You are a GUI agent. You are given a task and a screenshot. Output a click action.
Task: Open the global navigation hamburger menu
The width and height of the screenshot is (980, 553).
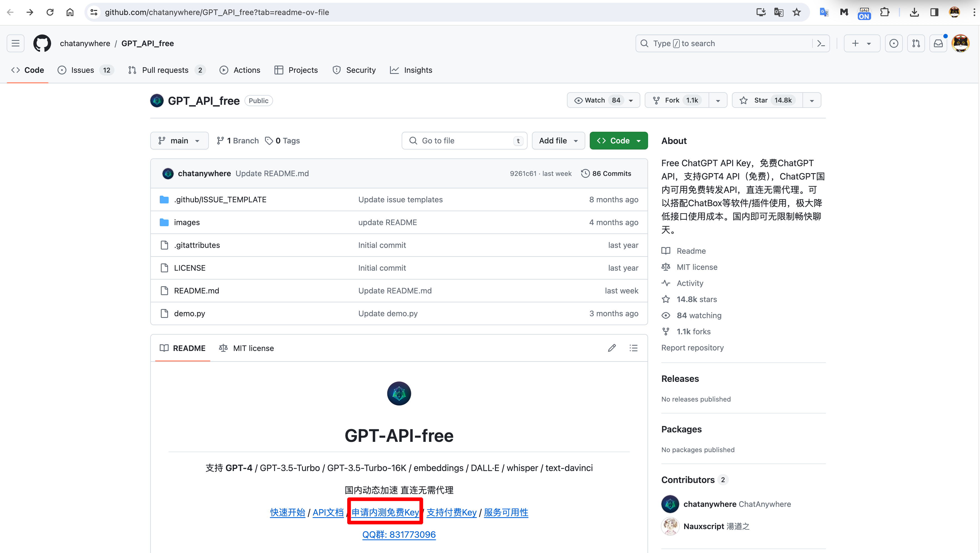point(16,43)
